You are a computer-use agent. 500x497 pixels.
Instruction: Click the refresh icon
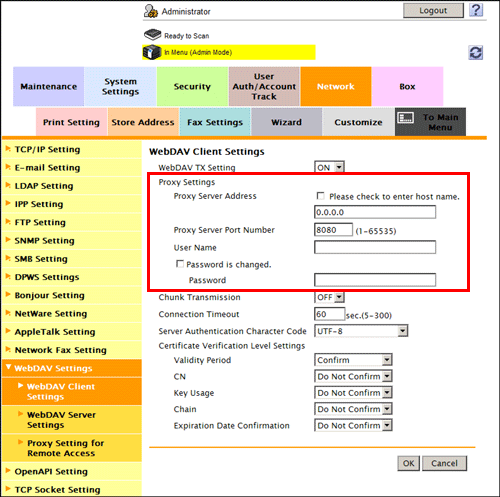(476, 53)
